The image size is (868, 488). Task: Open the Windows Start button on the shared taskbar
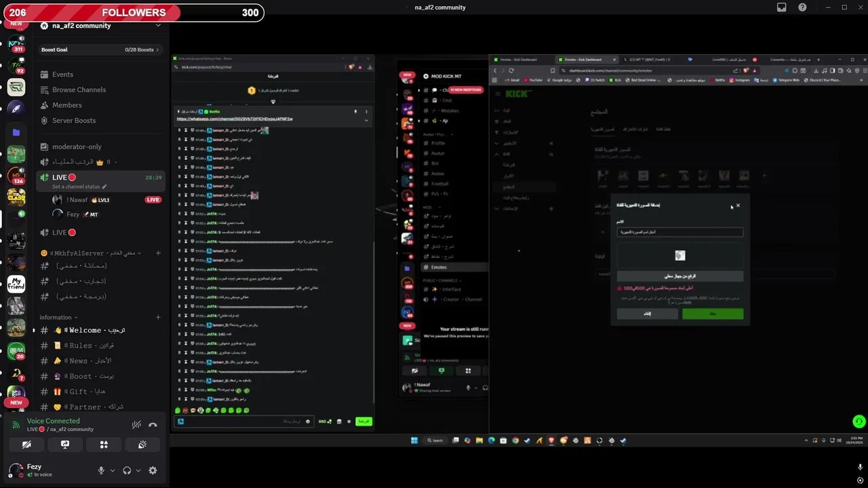(x=414, y=441)
